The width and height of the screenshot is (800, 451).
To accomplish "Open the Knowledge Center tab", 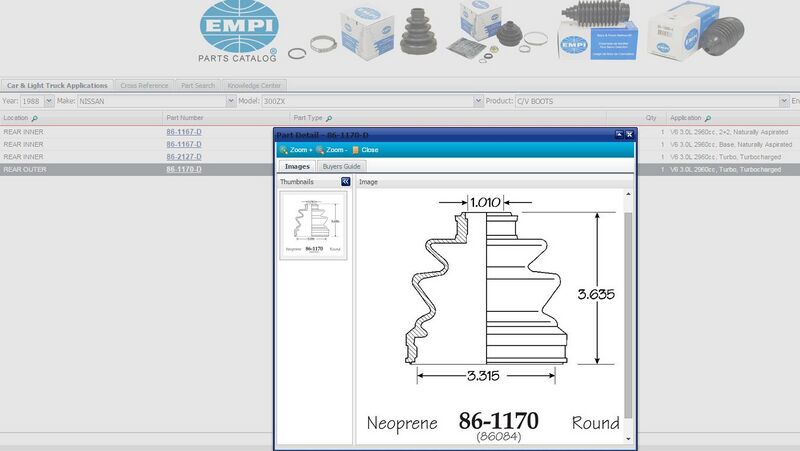I will click(254, 86).
